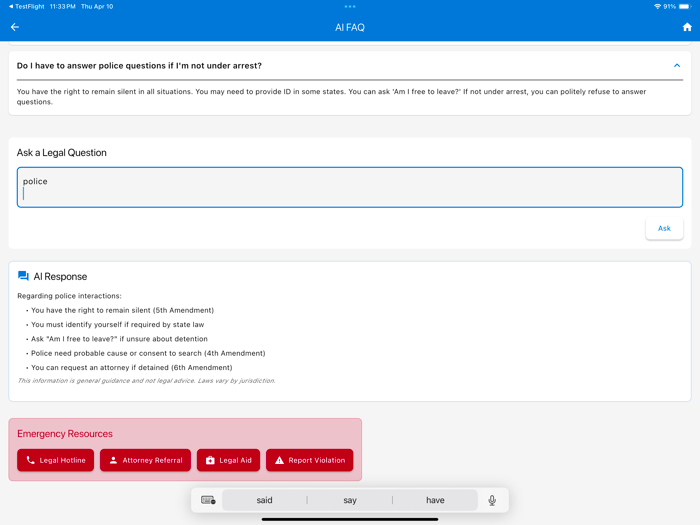Choose 'said' keyboard suggestion
Image resolution: width=700 pixels, height=525 pixels.
[264, 500]
